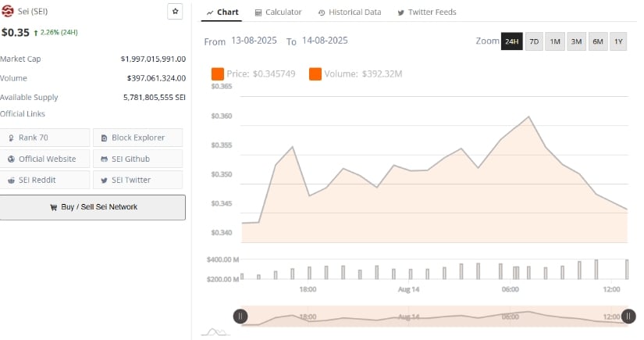Viewport: 644px width, 340px height.
Task: Click the right range navigator handle
Action: (x=628, y=316)
